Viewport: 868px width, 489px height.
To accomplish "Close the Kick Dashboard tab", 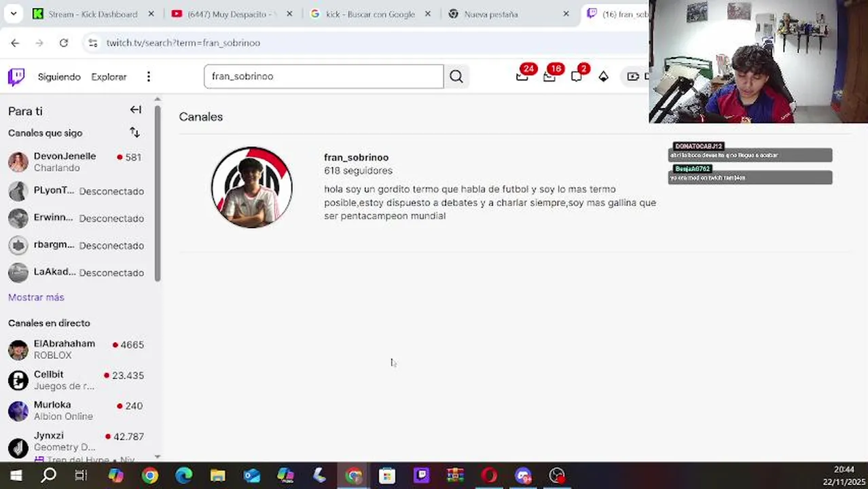I will coord(151,14).
